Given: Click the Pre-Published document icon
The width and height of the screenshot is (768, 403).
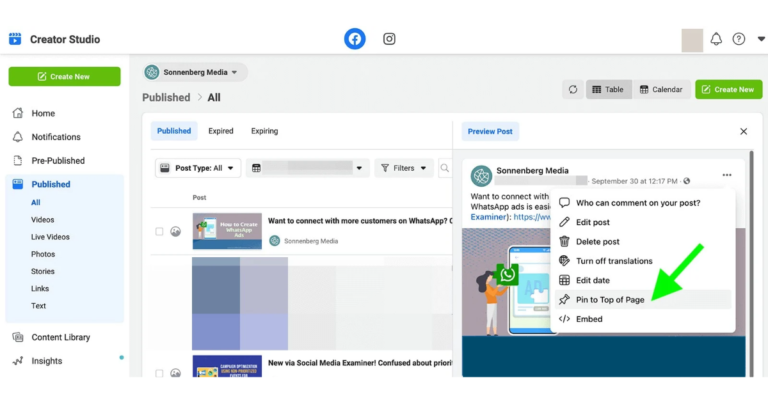Looking at the screenshot, I should point(18,161).
